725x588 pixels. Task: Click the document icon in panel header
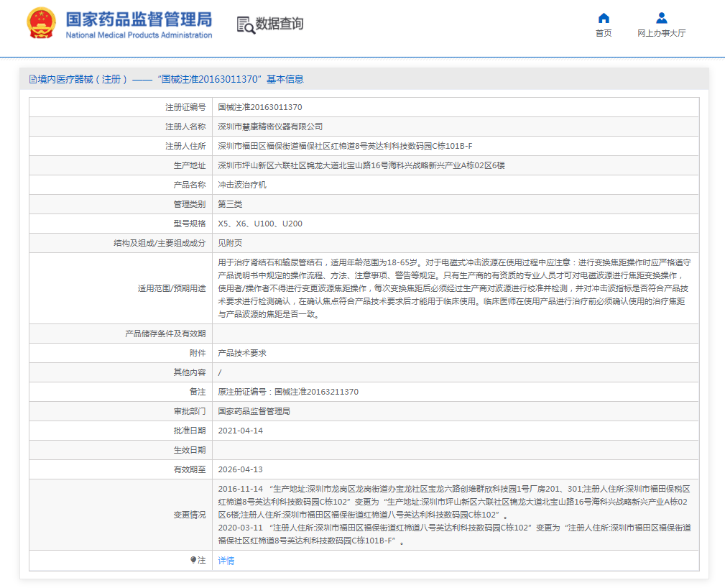pos(33,79)
